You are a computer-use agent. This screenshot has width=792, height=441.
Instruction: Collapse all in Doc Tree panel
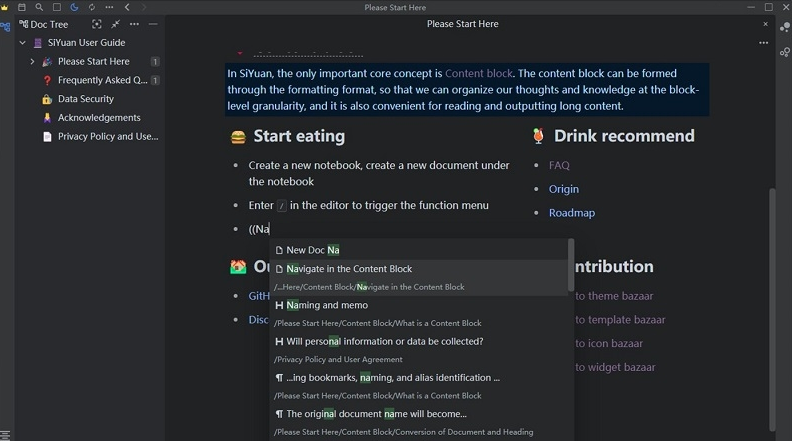click(x=116, y=24)
